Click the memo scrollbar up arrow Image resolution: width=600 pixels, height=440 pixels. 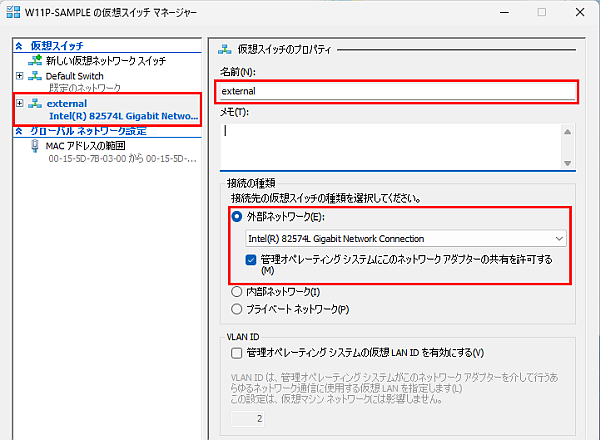[567, 132]
